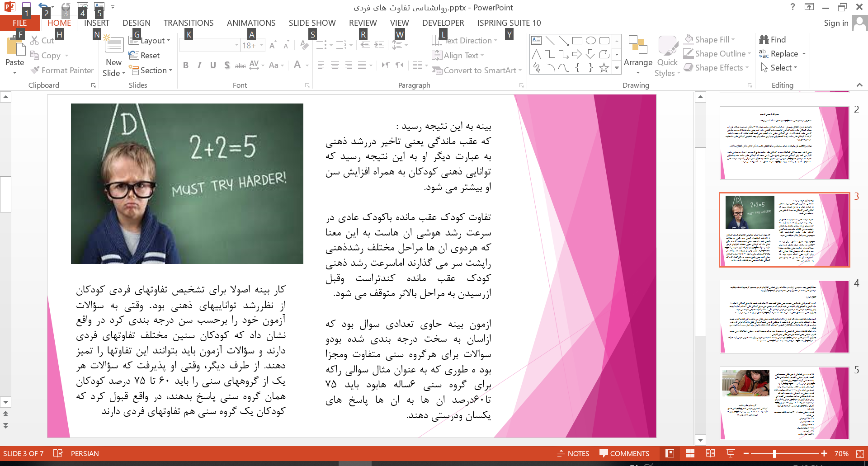
Task: Click the Sign in link
Action: [835, 23]
